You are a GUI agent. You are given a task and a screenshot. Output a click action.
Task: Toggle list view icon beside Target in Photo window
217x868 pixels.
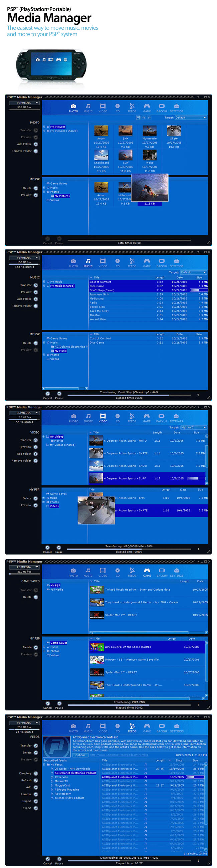(x=138, y=118)
